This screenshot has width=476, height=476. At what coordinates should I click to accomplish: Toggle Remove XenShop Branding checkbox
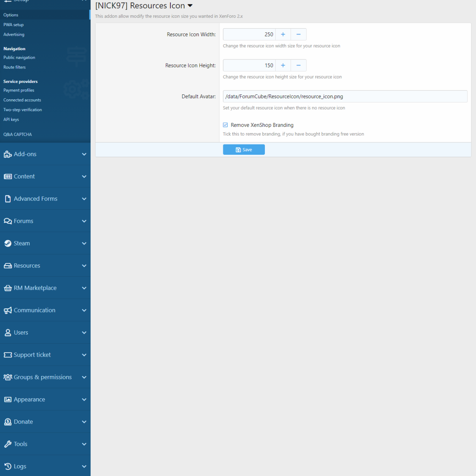point(225,125)
